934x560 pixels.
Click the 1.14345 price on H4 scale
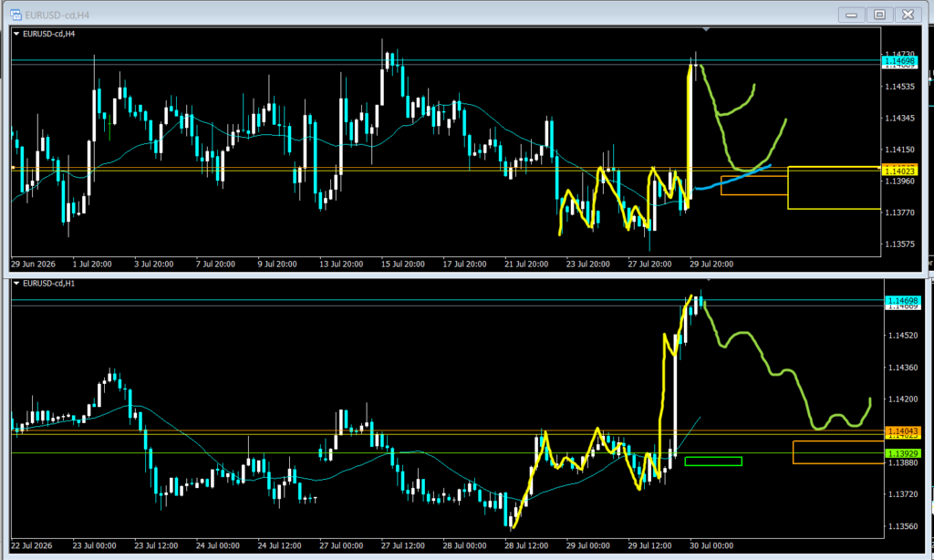(x=899, y=118)
